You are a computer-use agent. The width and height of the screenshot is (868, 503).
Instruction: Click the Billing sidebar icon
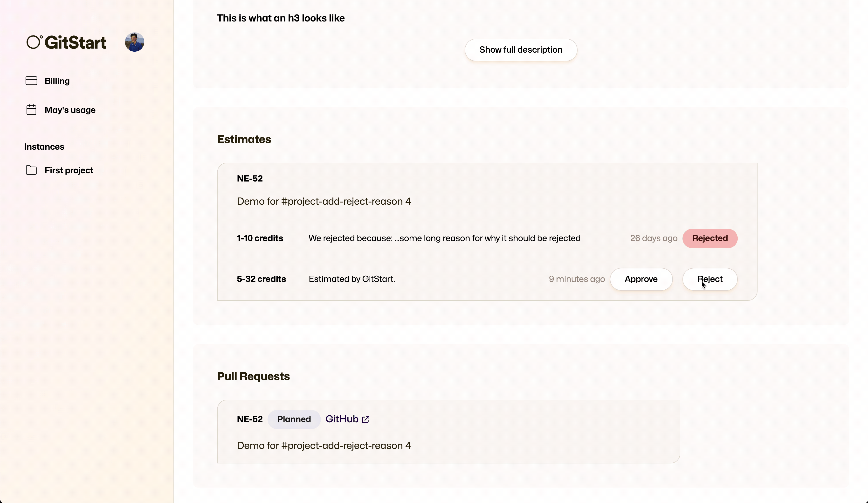[31, 80]
